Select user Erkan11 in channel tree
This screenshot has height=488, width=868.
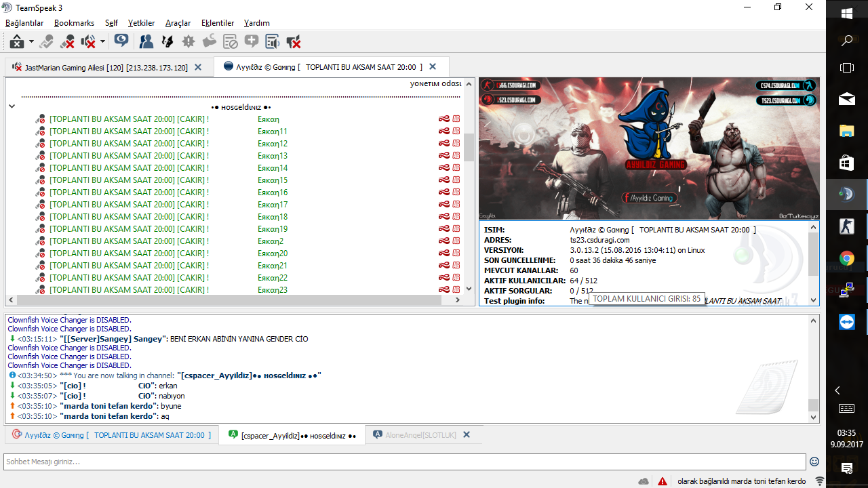(273, 131)
